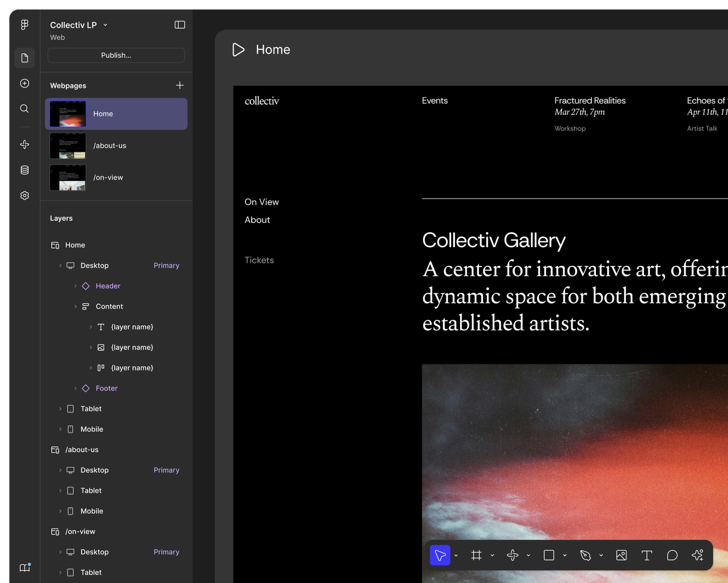The image size is (728, 583).
Task: Click the Home page thumbnail preview
Action: [x=67, y=113]
